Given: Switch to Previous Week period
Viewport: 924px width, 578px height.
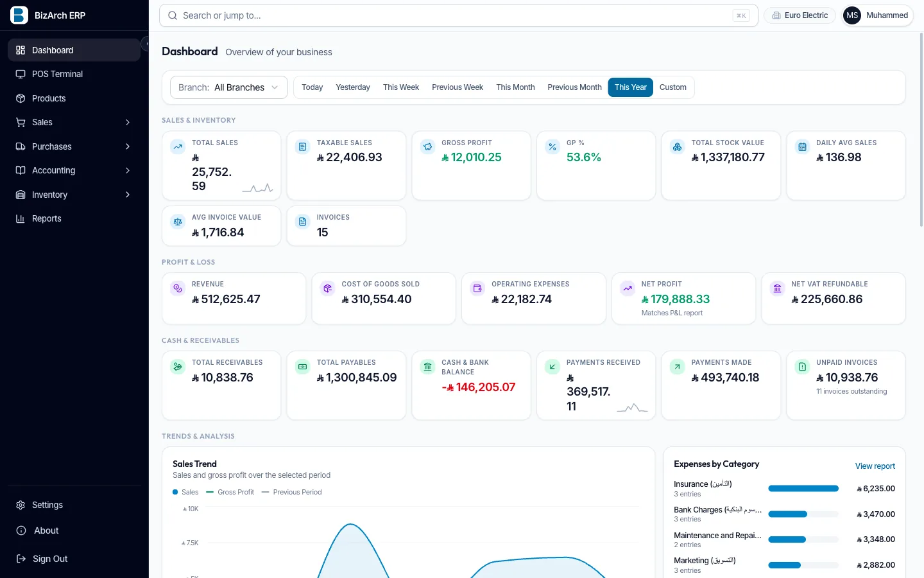Looking at the screenshot, I should (x=458, y=87).
